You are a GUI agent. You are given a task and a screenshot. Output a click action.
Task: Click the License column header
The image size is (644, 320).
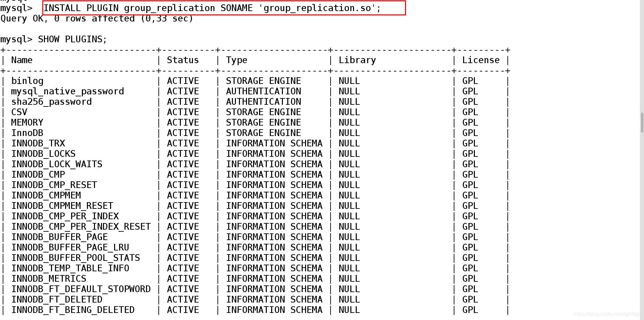tap(481, 60)
